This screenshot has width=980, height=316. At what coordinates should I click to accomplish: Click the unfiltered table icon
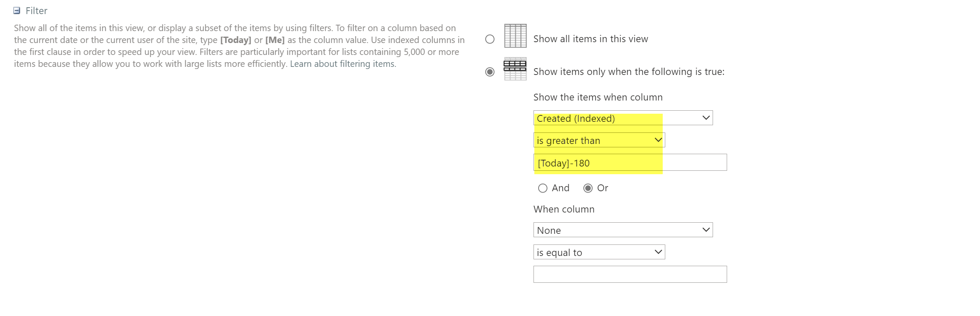click(x=515, y=36)
